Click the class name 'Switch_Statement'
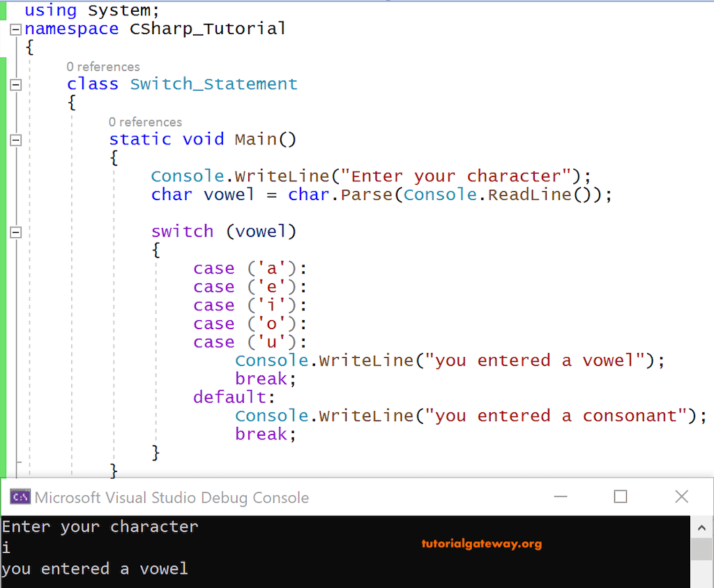Image resolution: width=714 pixels, height=588 pixels. 213,84
